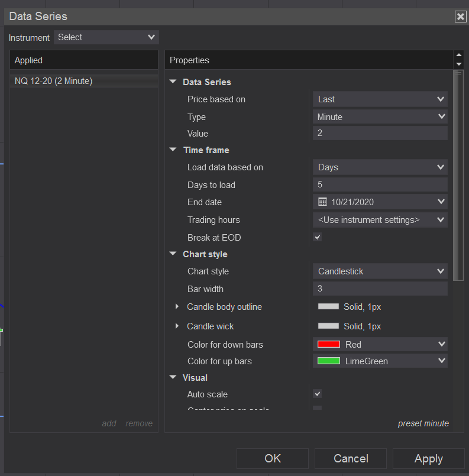Click the Days to load input field
Screen dimensions: 469x476
[x=380, y=184]
